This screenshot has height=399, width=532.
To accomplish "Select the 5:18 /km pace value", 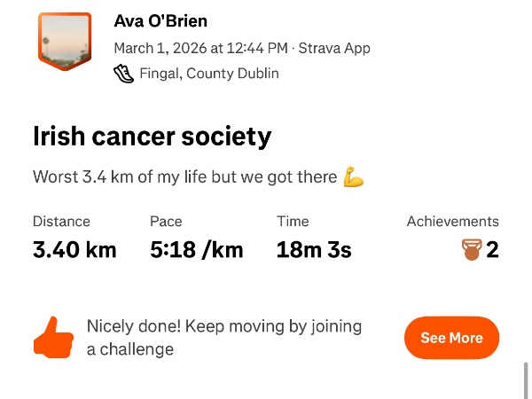I will [196, 250].
